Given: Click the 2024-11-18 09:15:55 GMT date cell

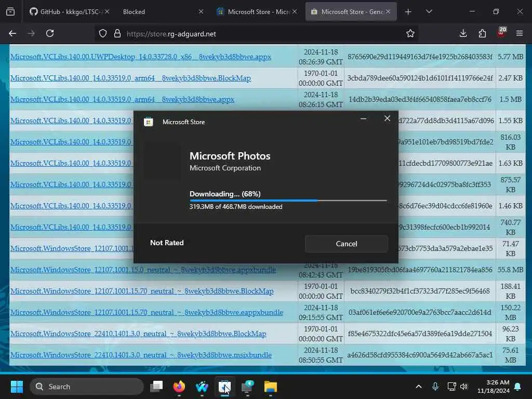Looking at the screenshot, I should tap(321, 312).
